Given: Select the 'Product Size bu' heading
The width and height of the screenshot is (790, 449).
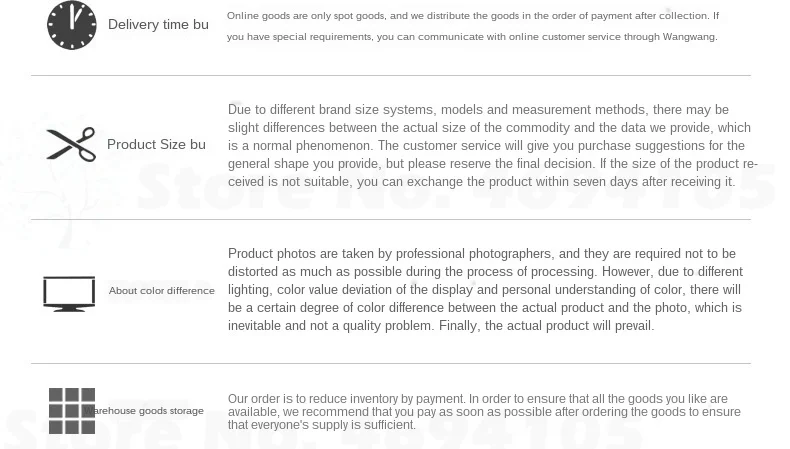Looking at the screenshot, I should 156,145.
